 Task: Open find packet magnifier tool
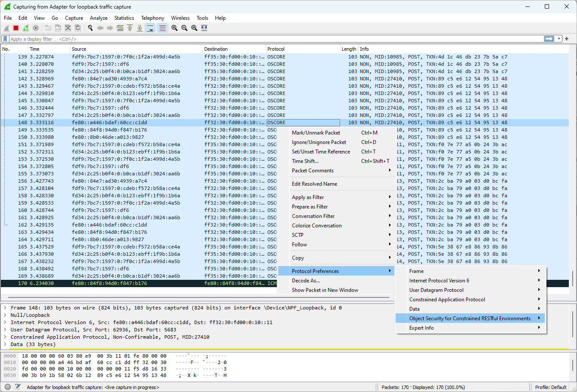90,28
